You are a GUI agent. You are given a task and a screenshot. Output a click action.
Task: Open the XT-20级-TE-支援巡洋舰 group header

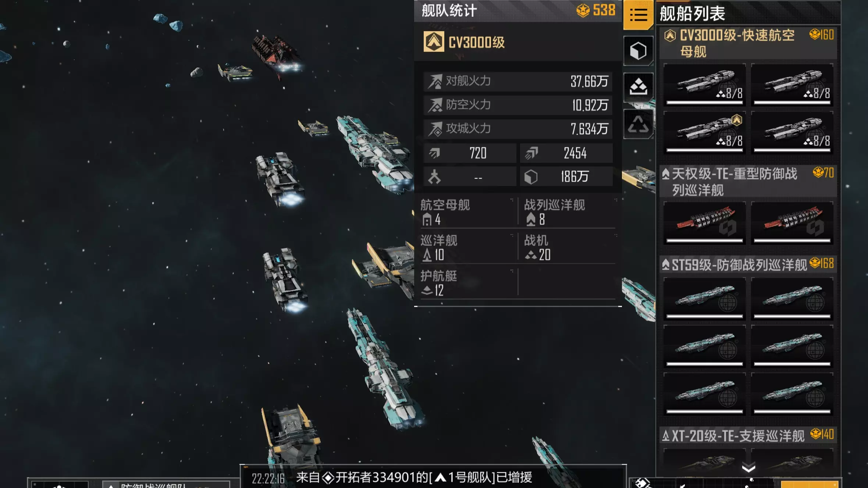(748, 436)
